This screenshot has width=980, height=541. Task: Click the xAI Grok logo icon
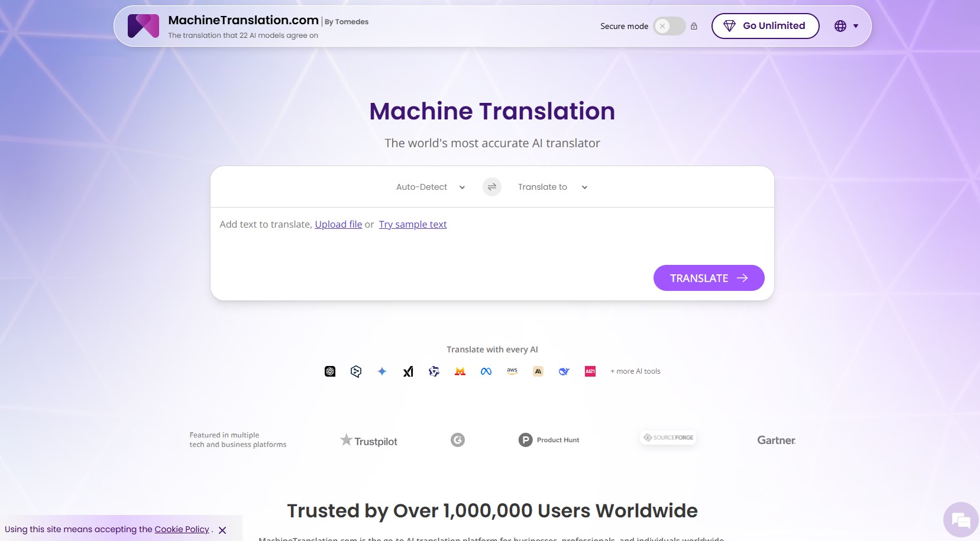coord(408,371)
